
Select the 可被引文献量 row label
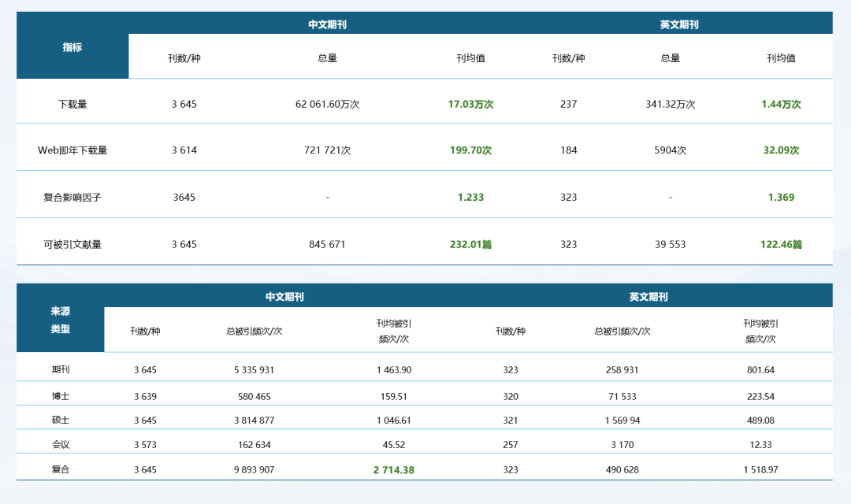click(72, 244)
